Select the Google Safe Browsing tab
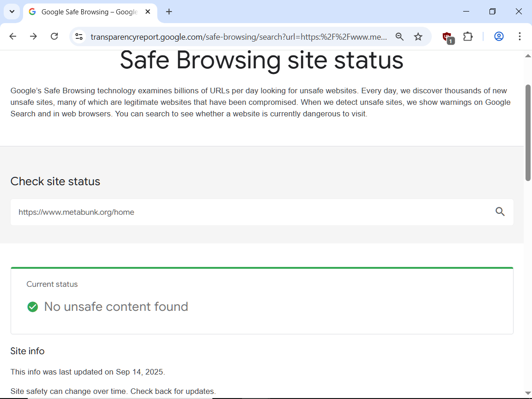Image resolution: width=532 pixels, height=399 pixels. coord(88,12)
